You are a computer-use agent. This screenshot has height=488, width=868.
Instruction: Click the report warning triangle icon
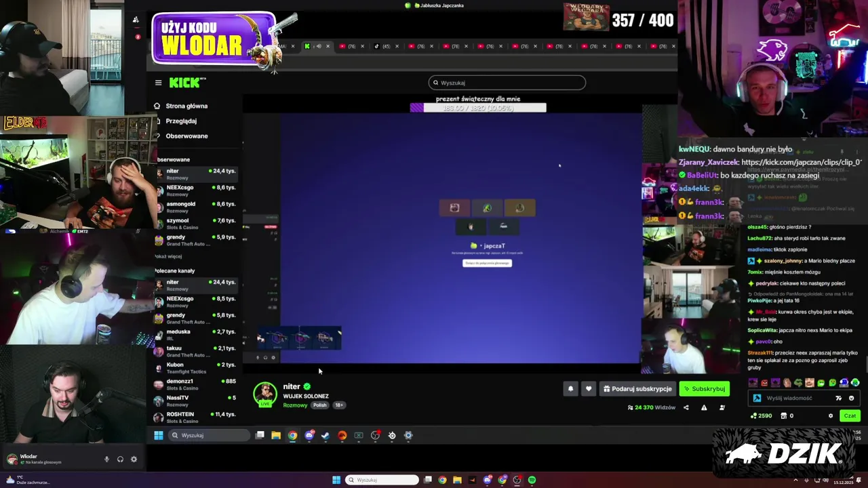point(704,407)
